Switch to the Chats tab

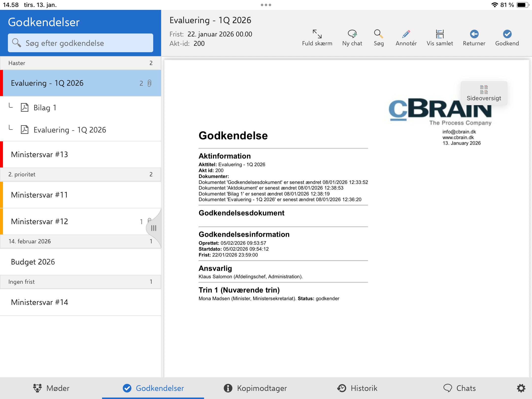click(459, 388)
